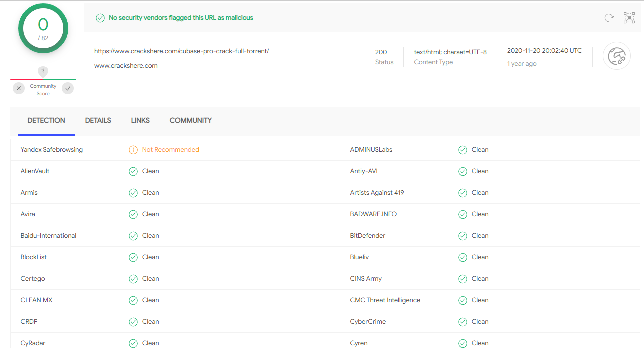Image resolution: width=644 pixels, height=348 pixels.
Task: Click the CRDF vendor name
Action: 29,322
